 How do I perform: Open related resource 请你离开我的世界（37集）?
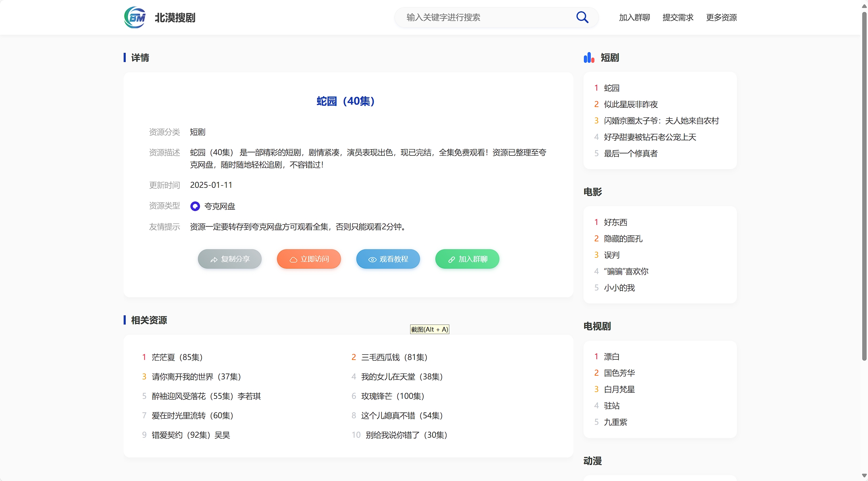[x=197, y=377]
